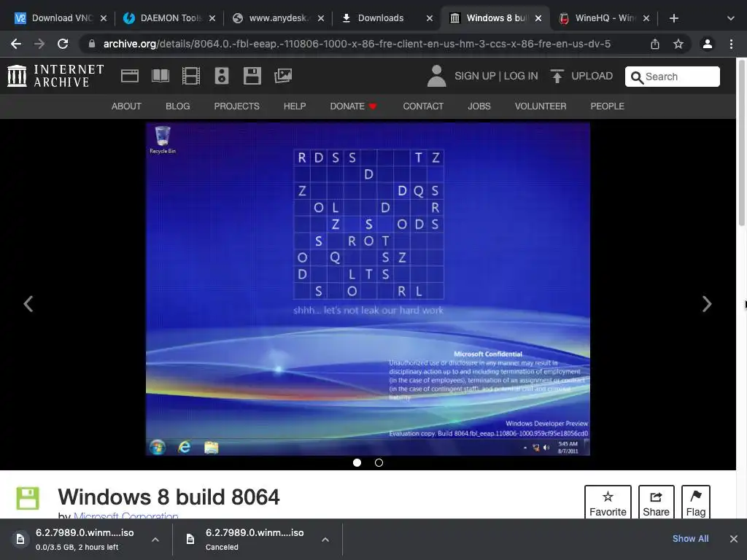
Task: Show previous screenshot with left arrow
Action: 28,304
